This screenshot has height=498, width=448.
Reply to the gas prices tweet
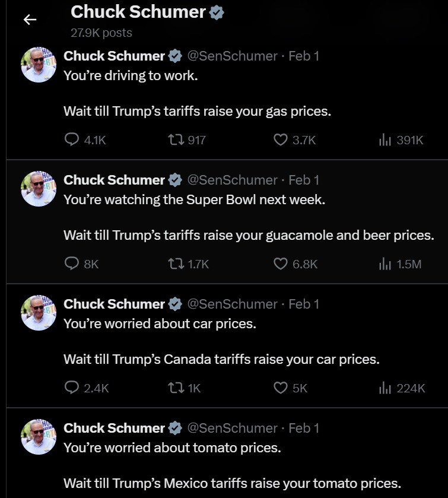[72, 140]
